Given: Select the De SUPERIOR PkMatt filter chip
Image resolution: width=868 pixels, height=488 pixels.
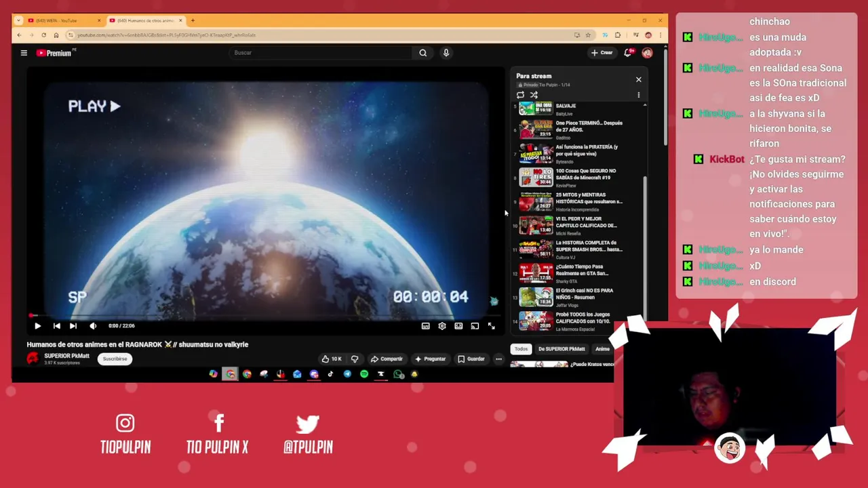Looking at the screenshot, I should tap(561, 349).
